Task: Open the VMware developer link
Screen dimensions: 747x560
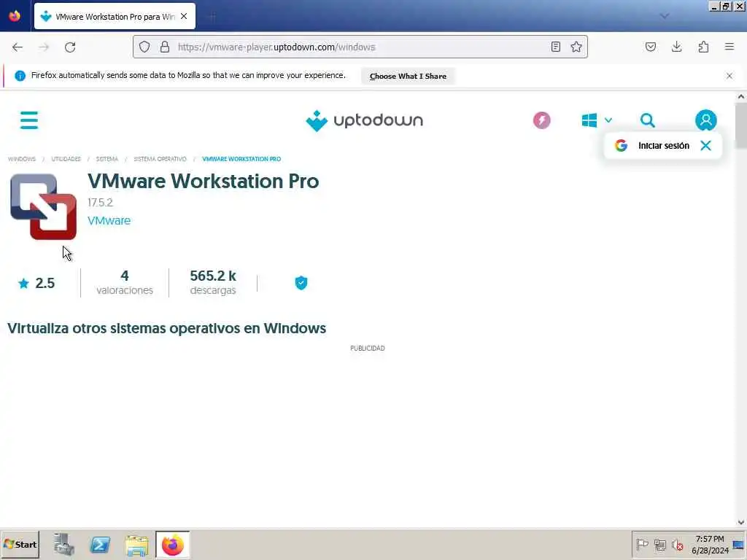Action: (x=109, y=220)
